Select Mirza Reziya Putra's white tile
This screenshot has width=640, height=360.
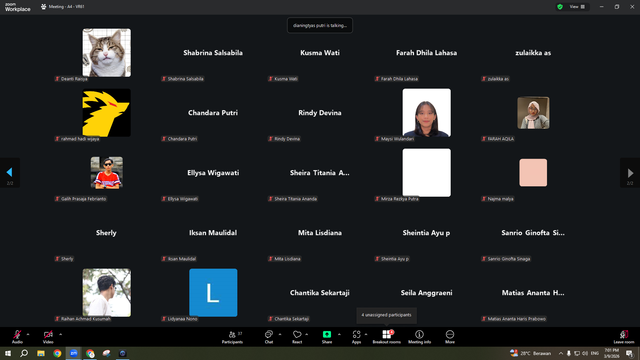click(x=427, y=173)
